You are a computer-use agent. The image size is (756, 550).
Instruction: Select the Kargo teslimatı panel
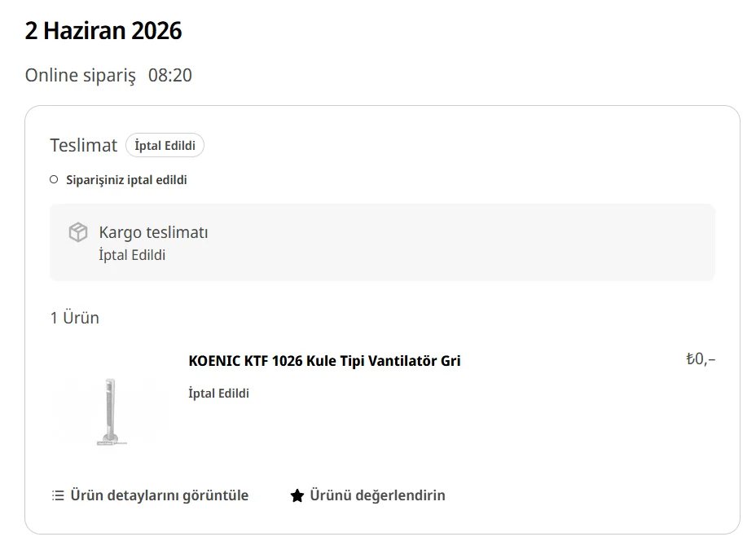382,243
